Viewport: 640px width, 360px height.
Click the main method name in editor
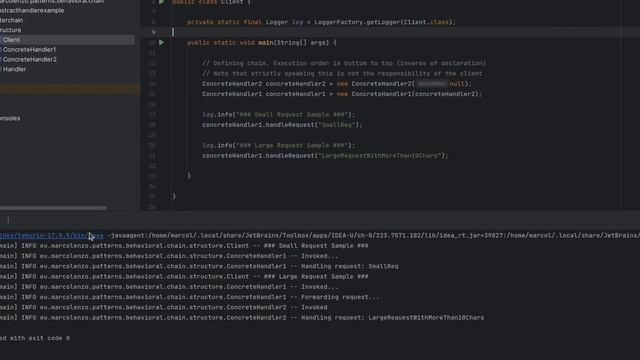tap(266, 42)
